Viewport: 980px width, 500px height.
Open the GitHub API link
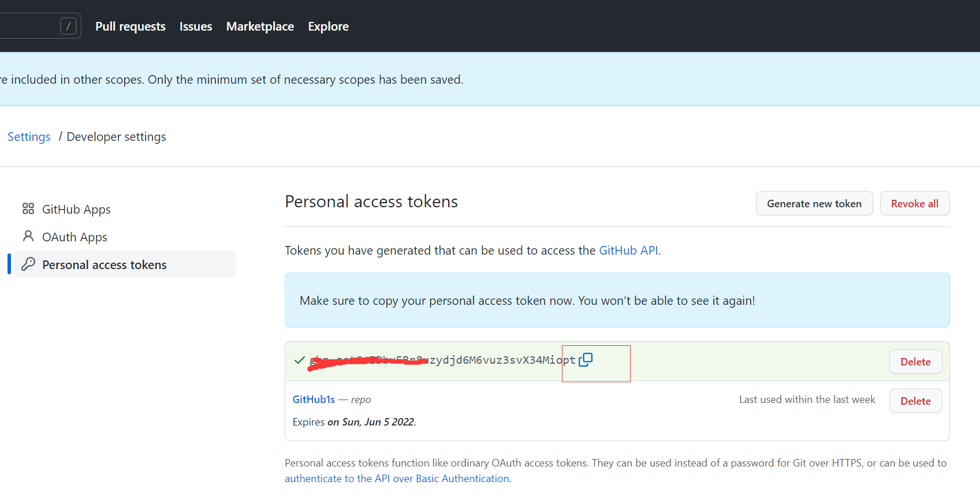[x=628, y=251]
